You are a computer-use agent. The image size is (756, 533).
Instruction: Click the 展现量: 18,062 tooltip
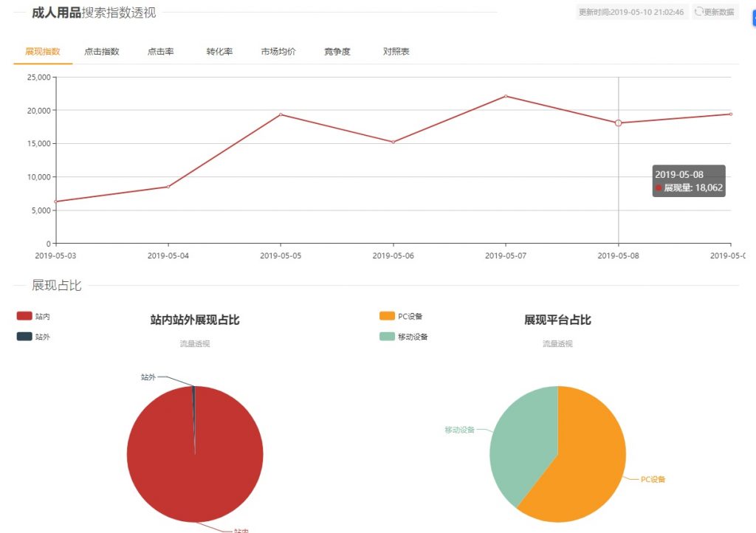pos(689,181)
